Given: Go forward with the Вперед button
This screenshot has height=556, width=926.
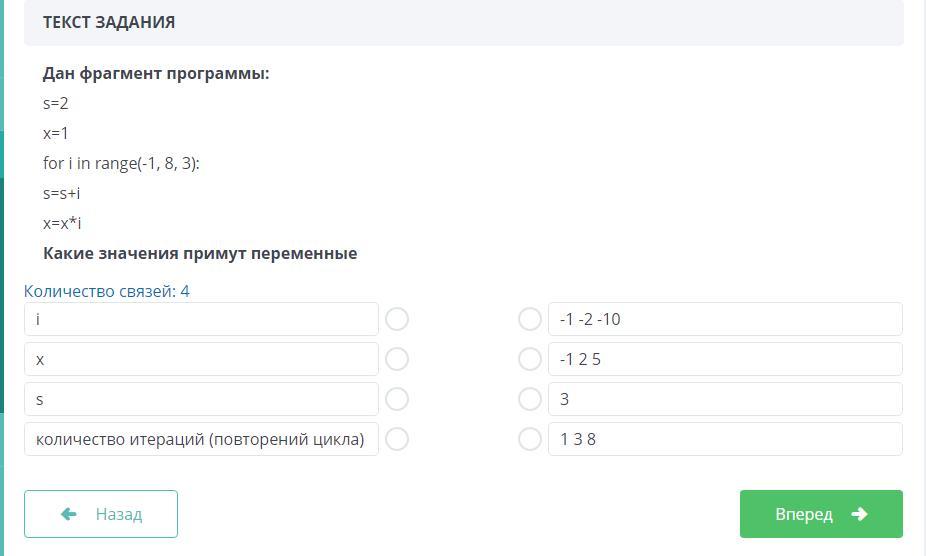Looking at the screenshot, I should (x=821, y=514).
